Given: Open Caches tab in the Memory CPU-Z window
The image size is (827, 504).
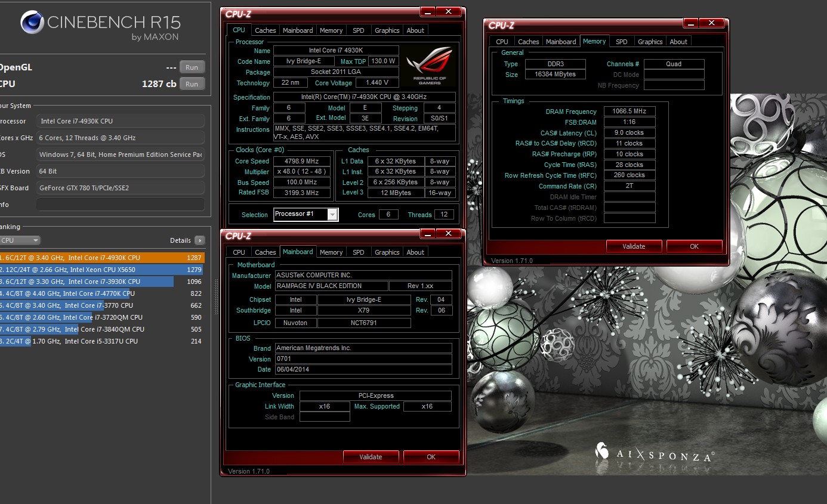Looking at the screenshot, I should tap(528, 42).
